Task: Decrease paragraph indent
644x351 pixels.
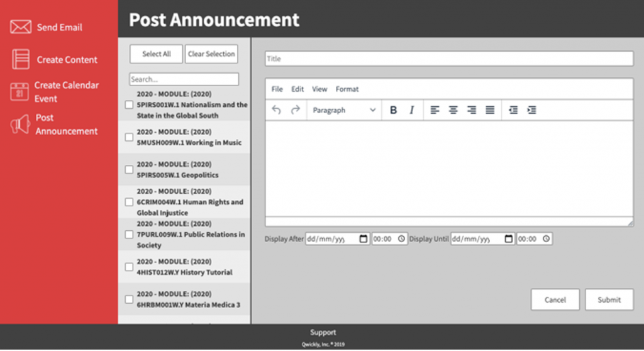Action: click(513, 109)
